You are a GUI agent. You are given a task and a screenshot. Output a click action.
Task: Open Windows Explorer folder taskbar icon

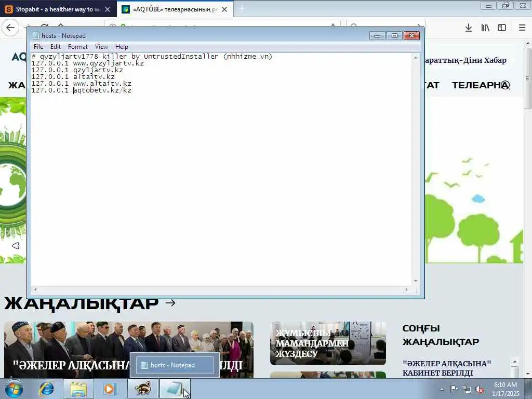[78, 389]
